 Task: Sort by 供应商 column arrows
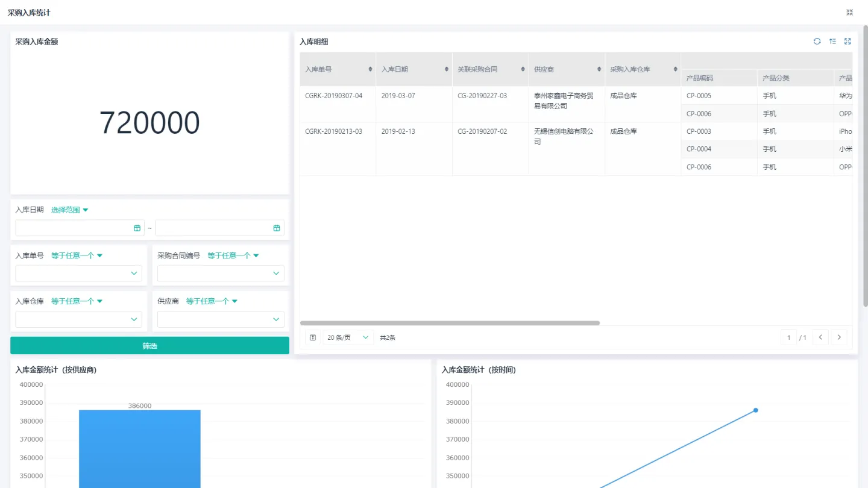point(599,69)
